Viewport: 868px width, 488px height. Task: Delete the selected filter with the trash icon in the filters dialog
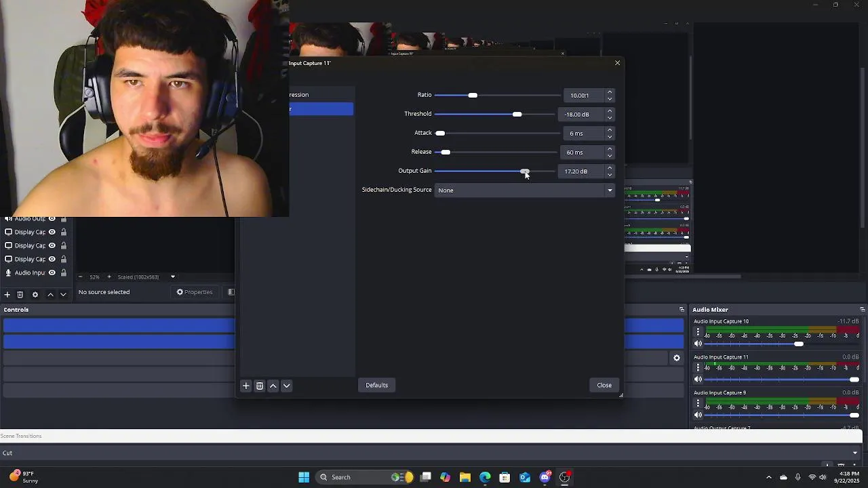coord(260,386)
